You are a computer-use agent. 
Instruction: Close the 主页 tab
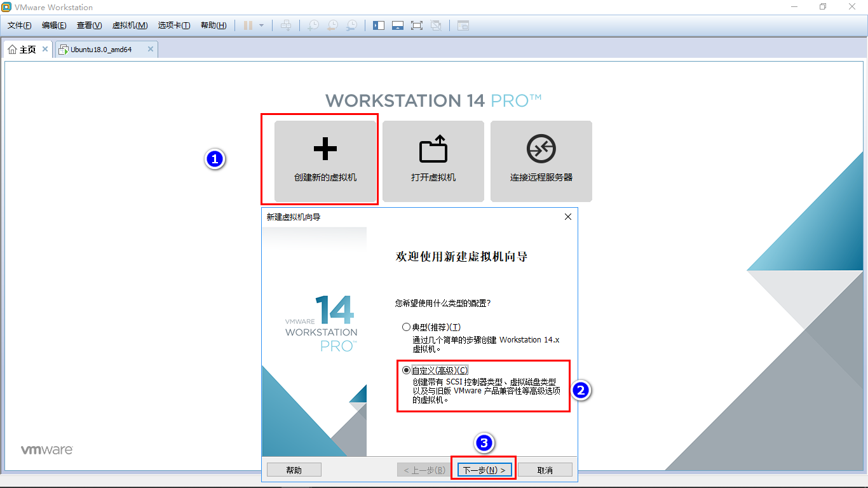point(45,49)
